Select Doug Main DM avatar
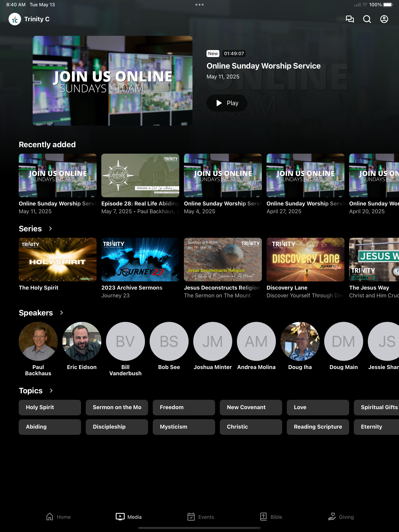 (344, 341)
